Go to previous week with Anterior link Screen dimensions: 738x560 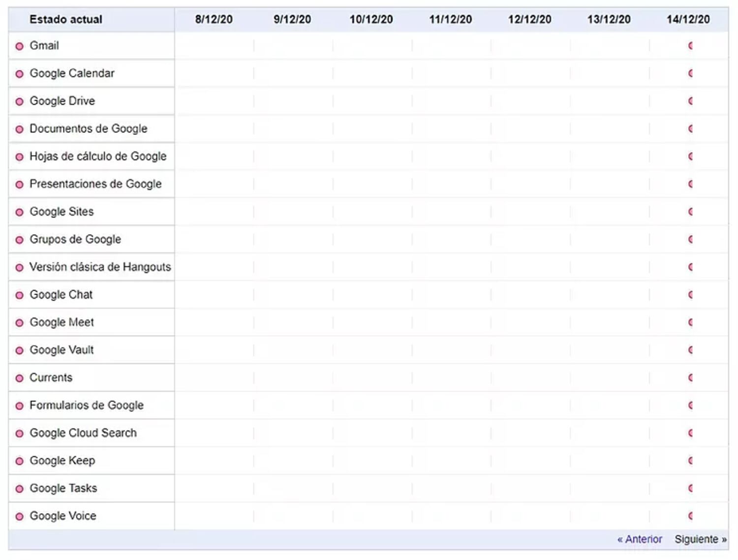640,539
